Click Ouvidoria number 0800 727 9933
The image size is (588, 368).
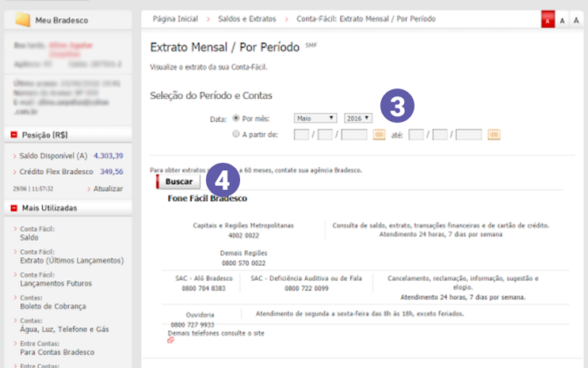point(193,324)
